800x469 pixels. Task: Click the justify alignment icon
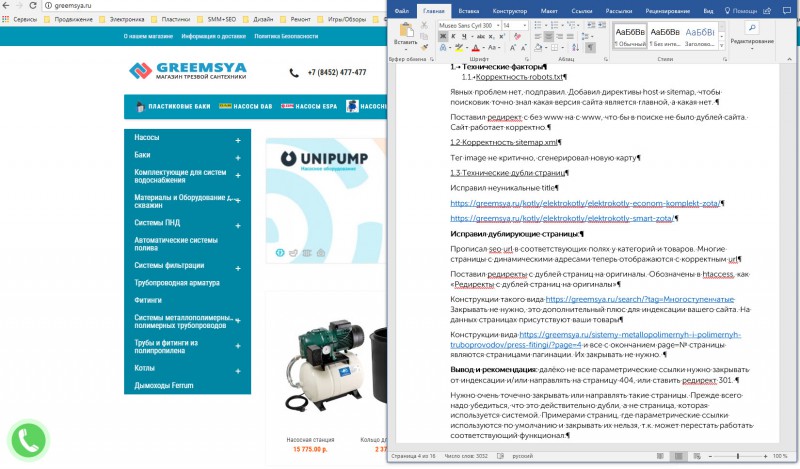pyautogui.click(x=570, y=37)
